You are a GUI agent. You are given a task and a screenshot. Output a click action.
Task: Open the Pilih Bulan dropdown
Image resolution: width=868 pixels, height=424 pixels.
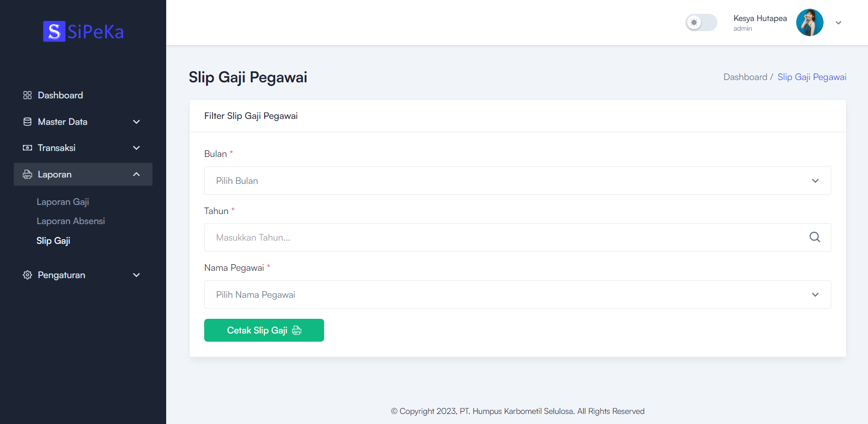pyautogui.click(x=517, y=181)
